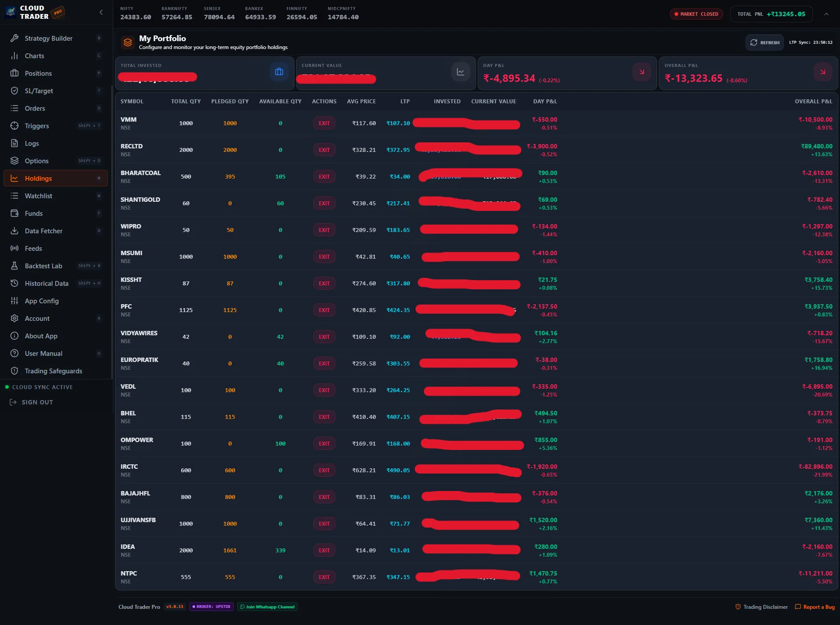This screenshot has width=840, height=625.
Task: Open Historical Data history icon
Action: (14, 283)
